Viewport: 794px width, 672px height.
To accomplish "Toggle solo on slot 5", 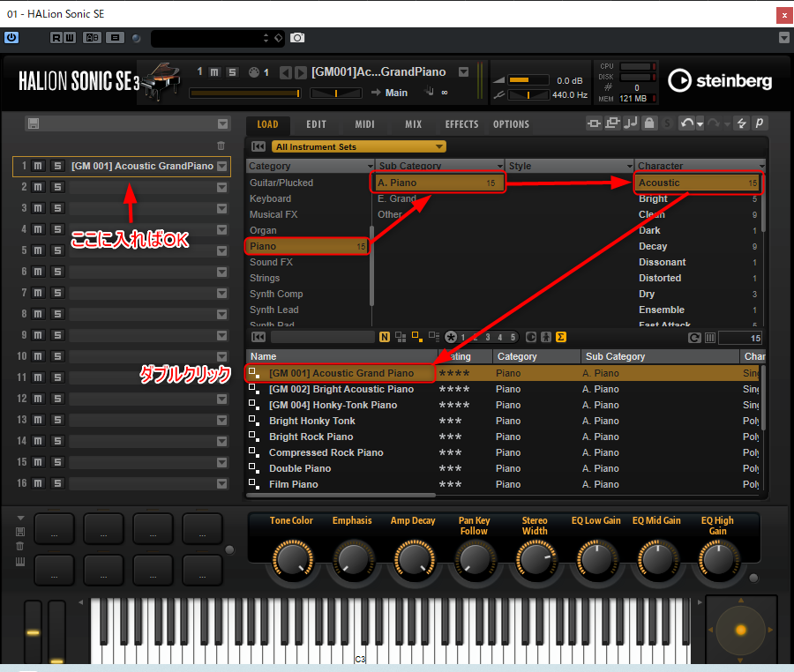I will tap(57, 250).
